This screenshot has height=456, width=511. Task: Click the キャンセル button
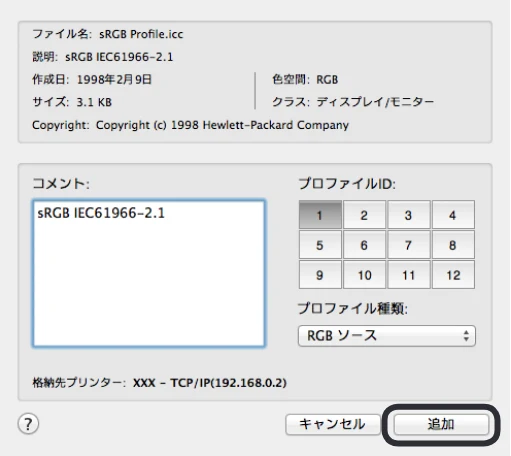click(x=333, y=424)
